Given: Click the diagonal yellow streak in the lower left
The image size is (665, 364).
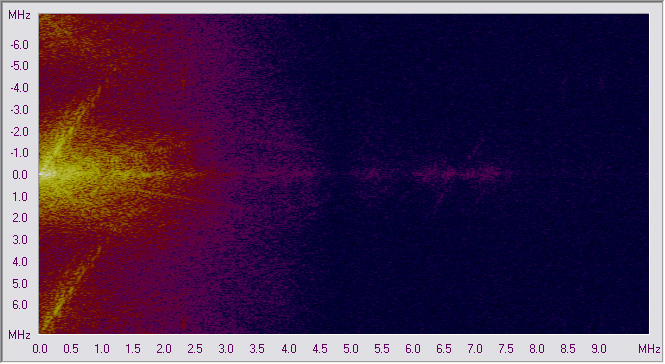Looking at the screenshot, I should pyautogui.click(x=70, y=288).
